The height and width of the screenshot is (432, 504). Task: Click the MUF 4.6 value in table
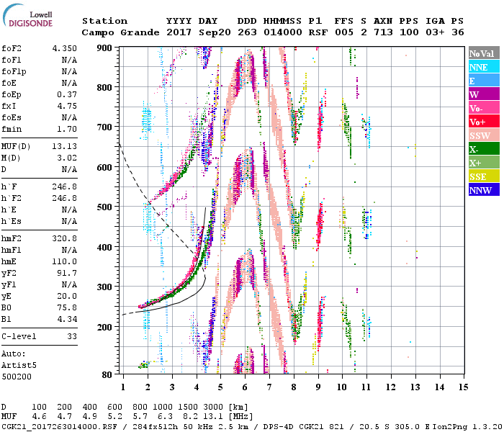pyautogui.click(x=39, y=417)
